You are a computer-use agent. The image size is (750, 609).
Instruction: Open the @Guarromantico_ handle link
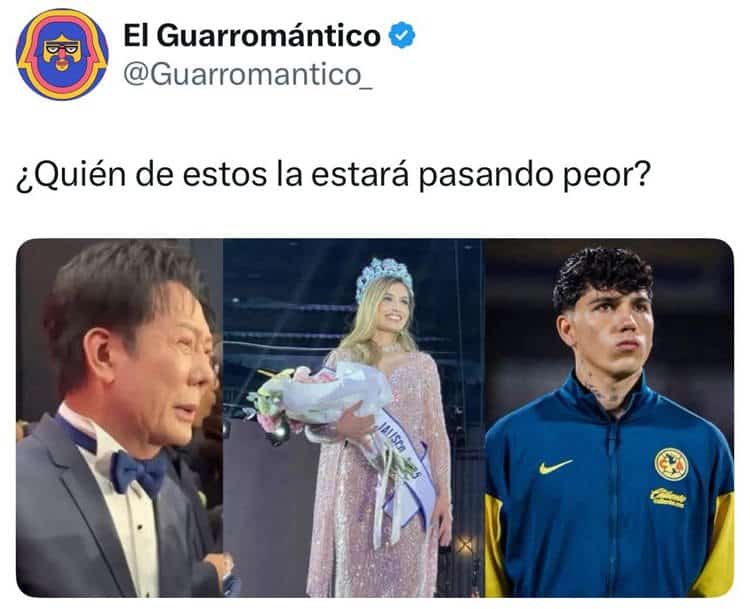(x=248, y=75)
